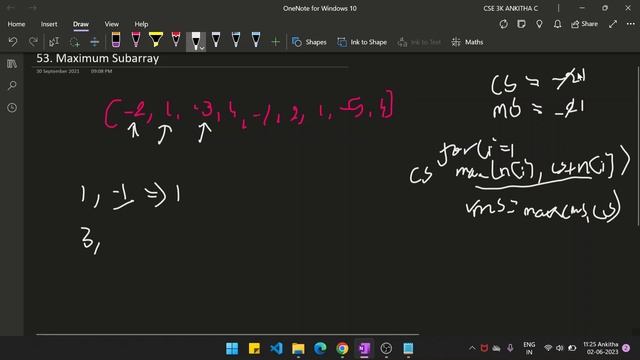
Task: Activate the Insert or Remove Space tool
Action: coord(94,42)
